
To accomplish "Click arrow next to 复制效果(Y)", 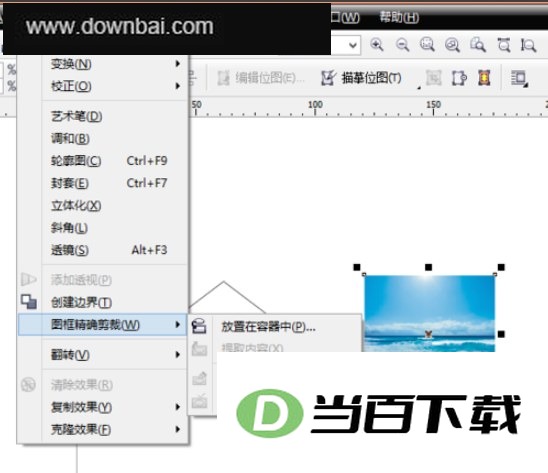I will (178, 407).
